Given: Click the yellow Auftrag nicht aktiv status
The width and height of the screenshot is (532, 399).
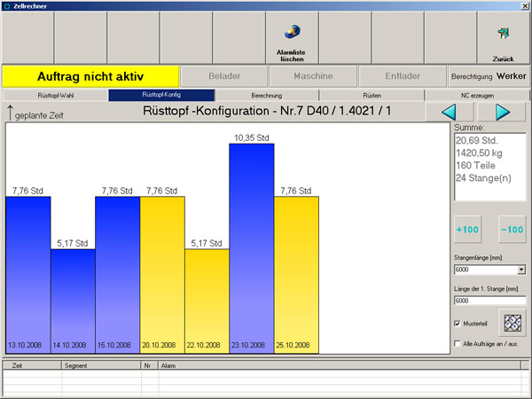Looking at the screenshot, I should click(x=90, y=76).
